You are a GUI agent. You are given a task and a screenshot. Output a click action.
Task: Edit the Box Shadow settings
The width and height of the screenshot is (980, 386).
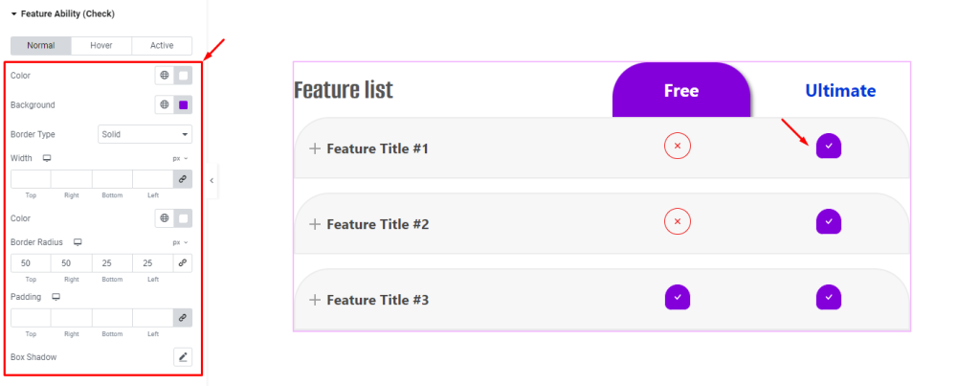pyautogui.click(x=182, y=357)
